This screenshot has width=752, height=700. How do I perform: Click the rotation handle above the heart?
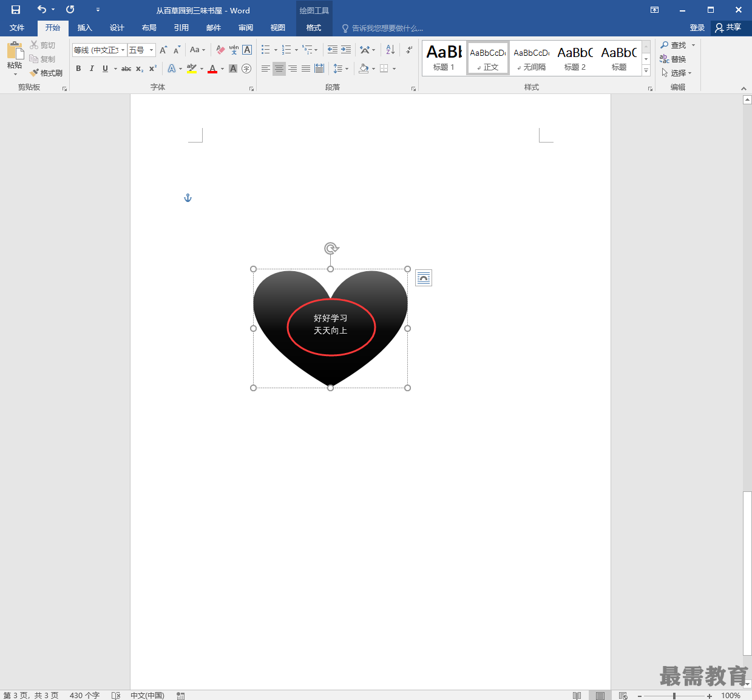pyautogui.click(x=331, y=248)
